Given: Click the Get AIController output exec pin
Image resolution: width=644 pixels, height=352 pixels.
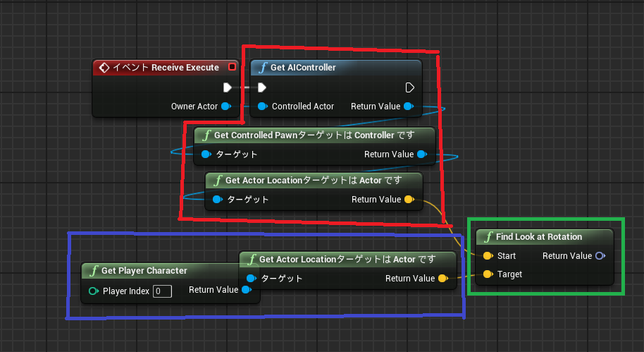Looking at the screenshot, I should [409, 87].
